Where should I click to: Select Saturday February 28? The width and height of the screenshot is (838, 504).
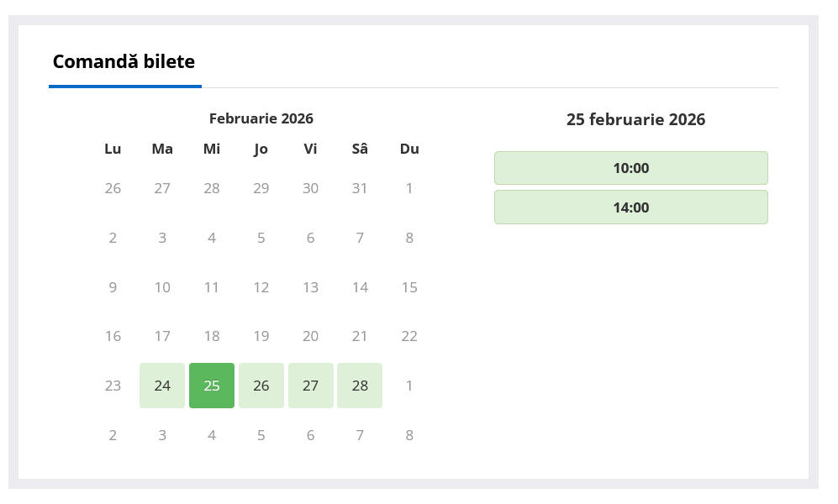point(360,386)
